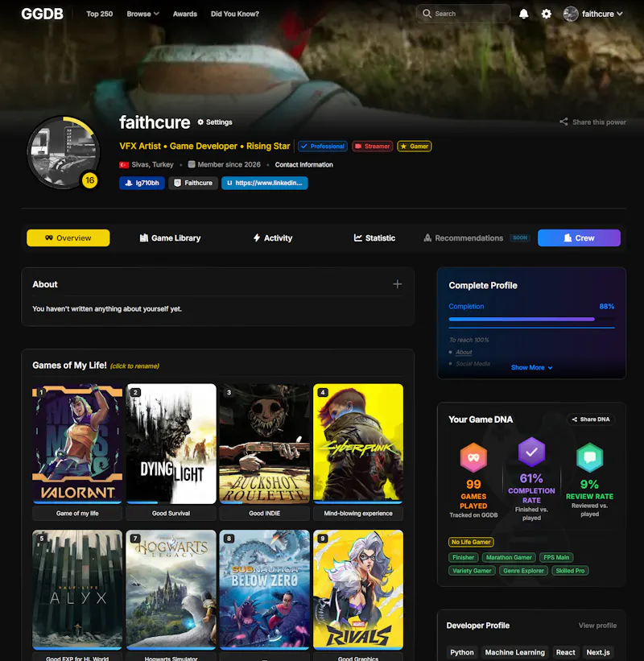The height and width of the screenshot is (661, 644).
Task: Click the click to rename label
Action: pyautogui.click(x=134, y=366)
